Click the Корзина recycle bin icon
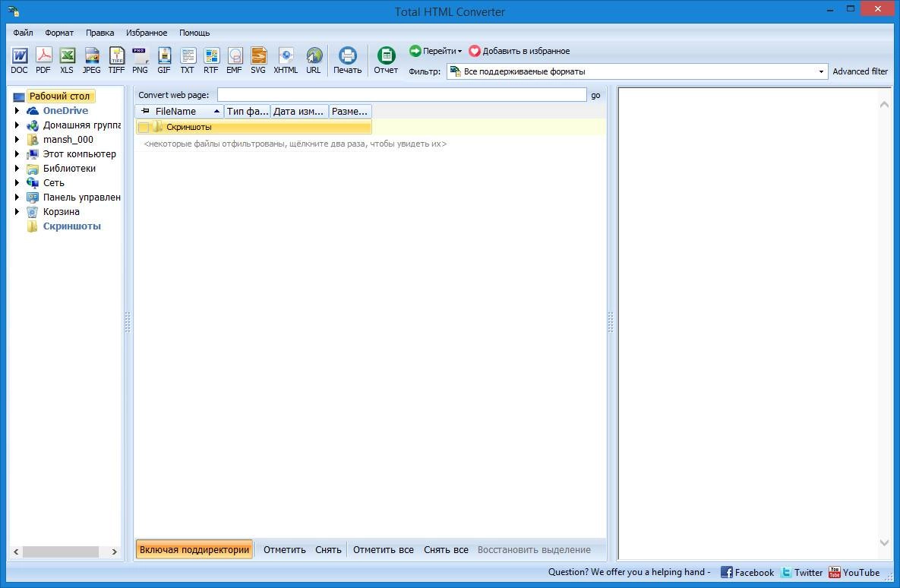Screen dimensions: 900x588 click(x=33, y=212)
